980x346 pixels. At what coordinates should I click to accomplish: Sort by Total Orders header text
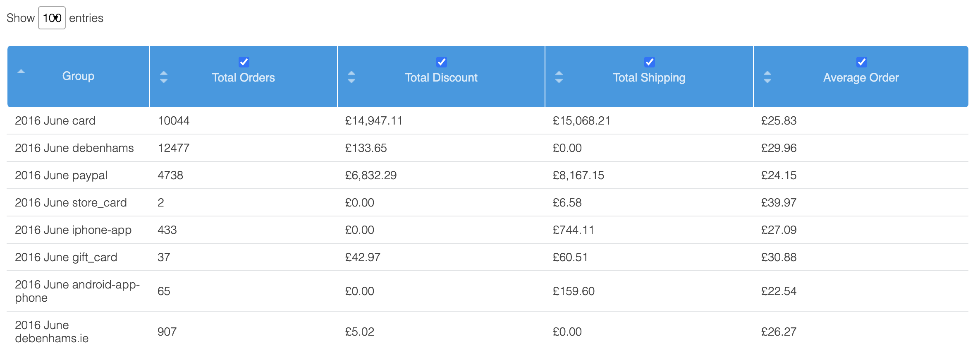click(x=244, y=78)
